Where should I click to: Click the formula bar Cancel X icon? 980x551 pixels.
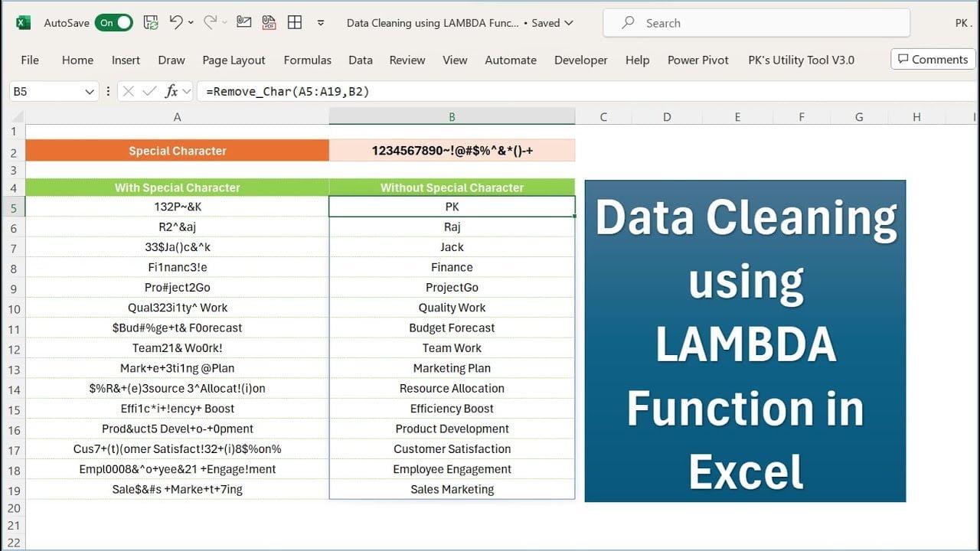point(128,92)
